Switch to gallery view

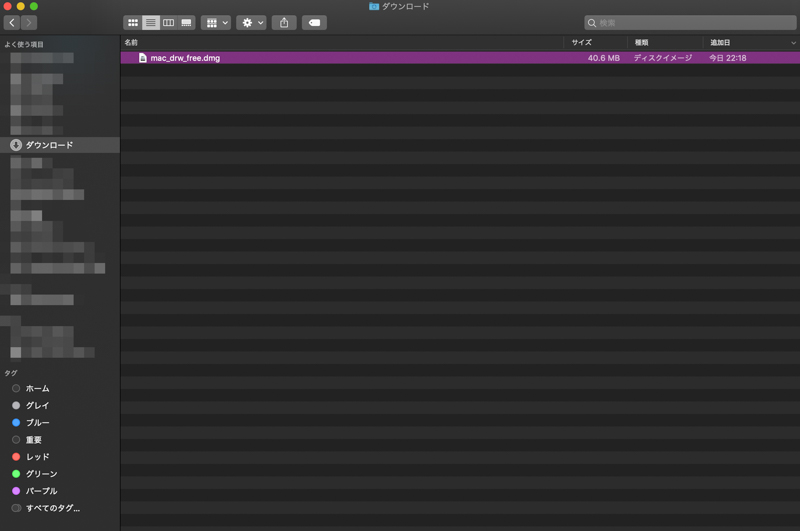pos(186,22)
